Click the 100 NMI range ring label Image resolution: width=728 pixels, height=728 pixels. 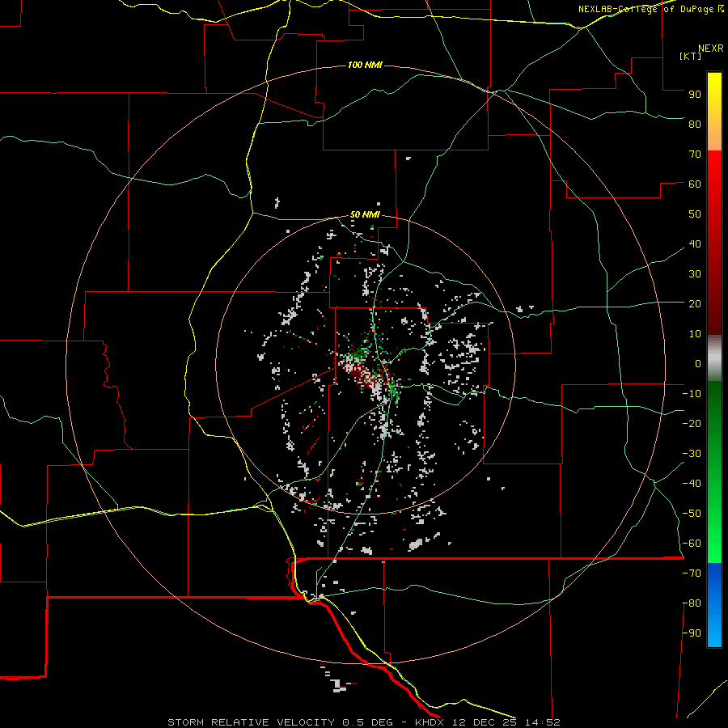pyautogui.click(x=365, y=65)
